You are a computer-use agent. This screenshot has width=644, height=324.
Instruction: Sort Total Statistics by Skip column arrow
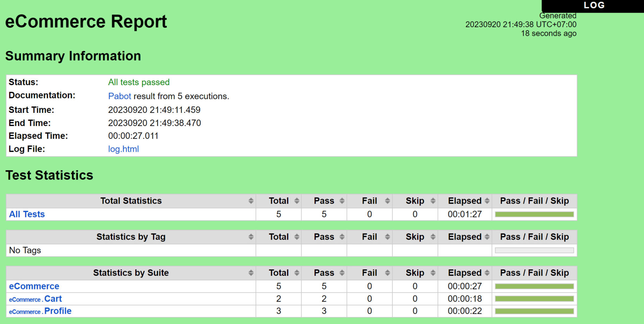click(433, 201)
